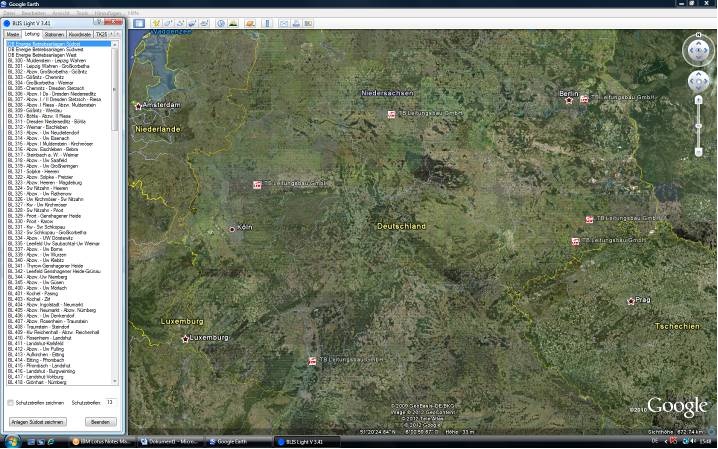Click the TB Leitungsbau marker below Niedersachsen
Viewport: 718px width, 449px height.
[x=392, y=114]
